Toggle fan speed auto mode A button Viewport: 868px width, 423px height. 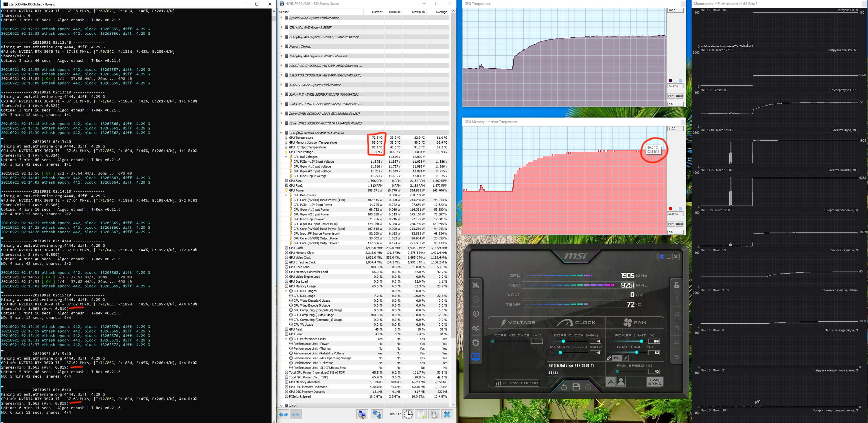610,382
